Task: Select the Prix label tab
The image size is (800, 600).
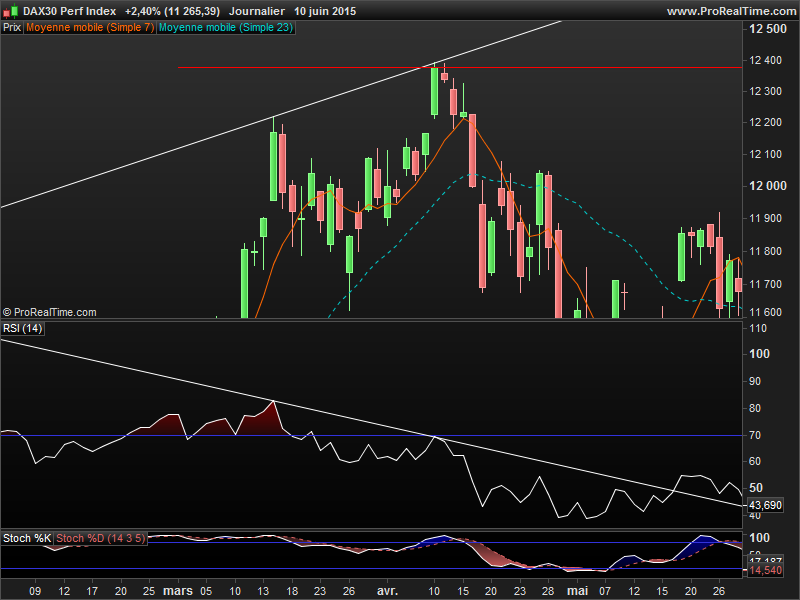Action: pos(12,28)
